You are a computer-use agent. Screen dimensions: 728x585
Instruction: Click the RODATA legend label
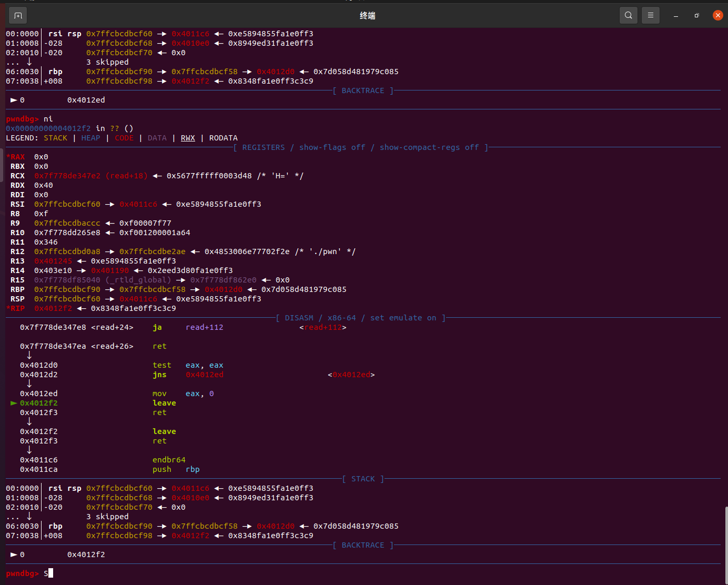[224, 138]
